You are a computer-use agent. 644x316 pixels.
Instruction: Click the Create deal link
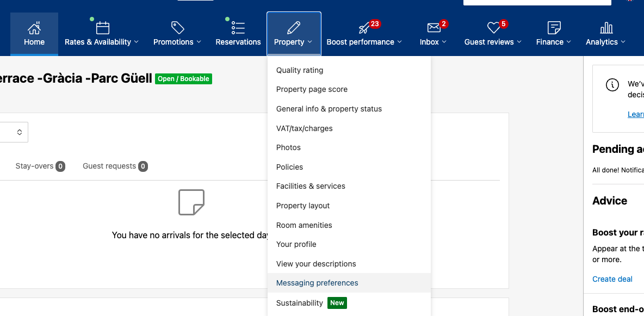[x=612, y=279]
